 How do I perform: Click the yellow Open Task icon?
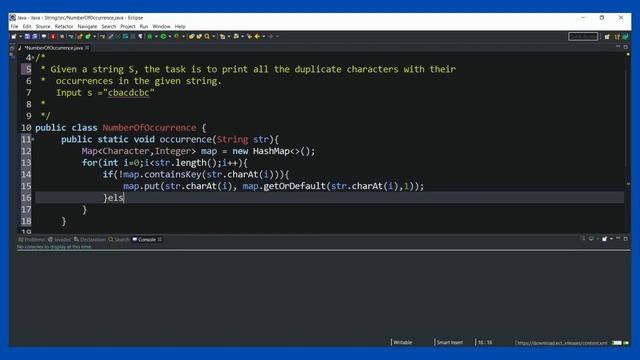point(199,36)
